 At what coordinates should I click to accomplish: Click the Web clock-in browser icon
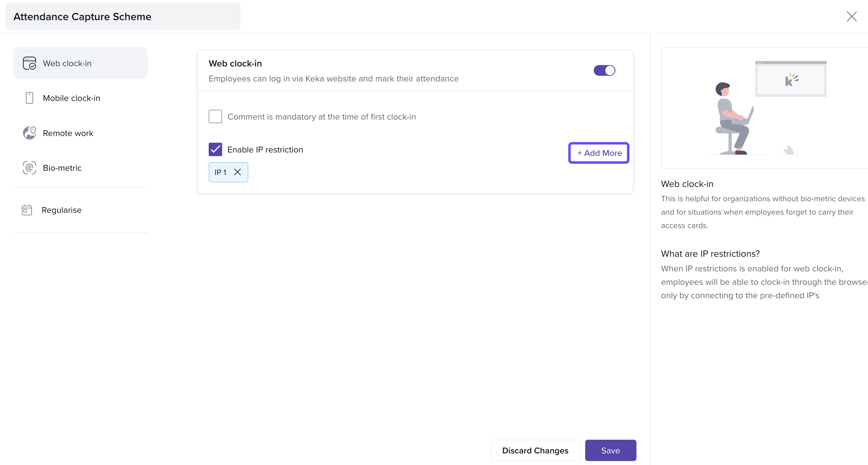(29, 63)
